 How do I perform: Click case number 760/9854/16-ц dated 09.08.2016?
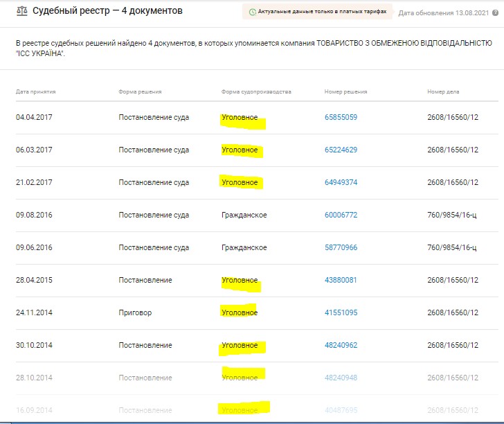[453, 215]
